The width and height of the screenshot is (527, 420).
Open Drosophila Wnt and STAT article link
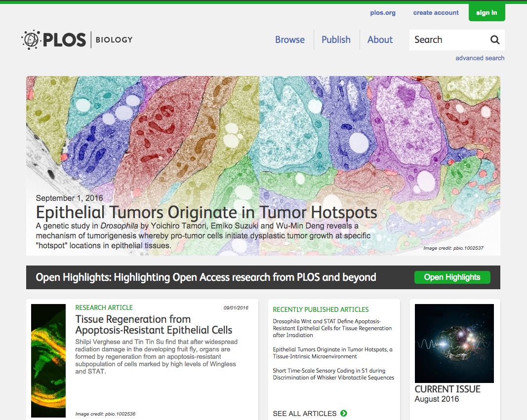tap(332, 328)
